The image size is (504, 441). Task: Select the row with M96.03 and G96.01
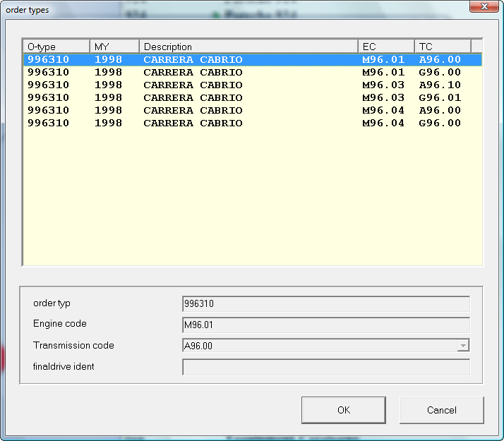[x=252, y=97]
